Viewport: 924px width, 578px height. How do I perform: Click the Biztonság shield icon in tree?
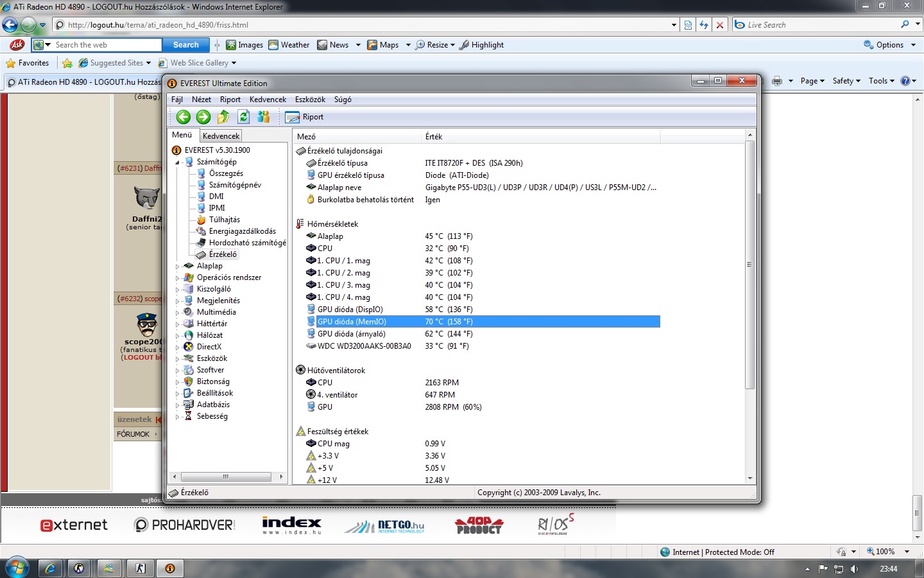(x=189, y=381)
